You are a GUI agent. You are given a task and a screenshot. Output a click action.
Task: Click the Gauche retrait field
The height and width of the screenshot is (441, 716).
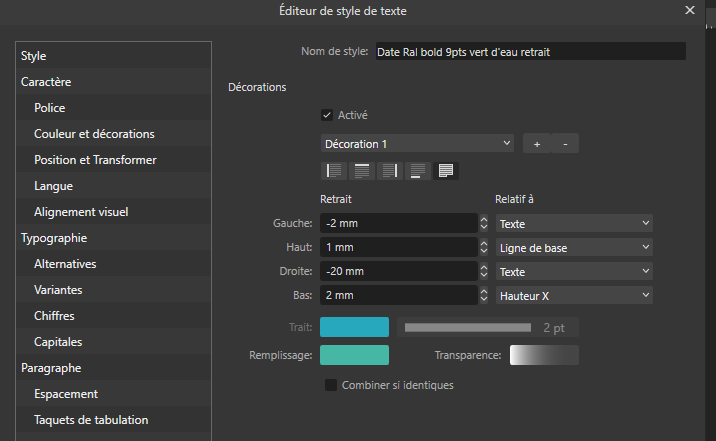point(399,223)
